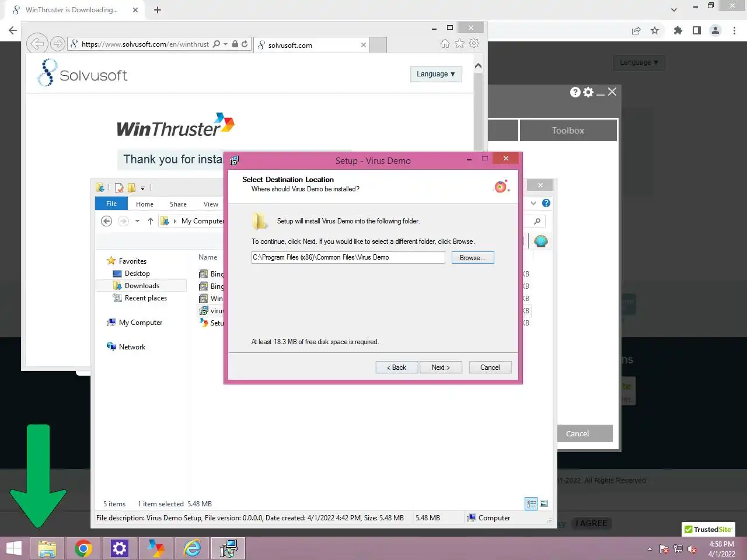Click the Back button in setup dialog
747x560 pixels.
(397, 367)
